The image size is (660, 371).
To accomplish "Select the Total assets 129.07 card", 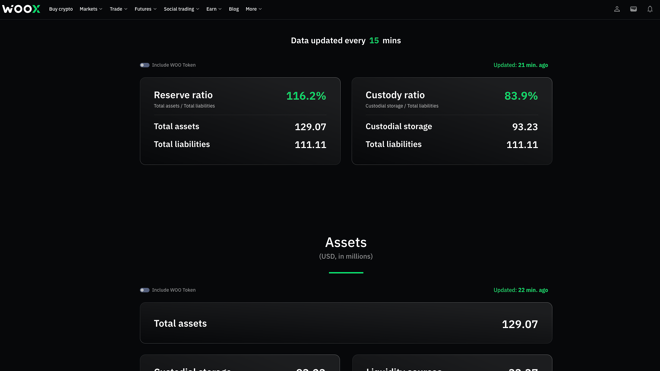I will tap(346, 323).
